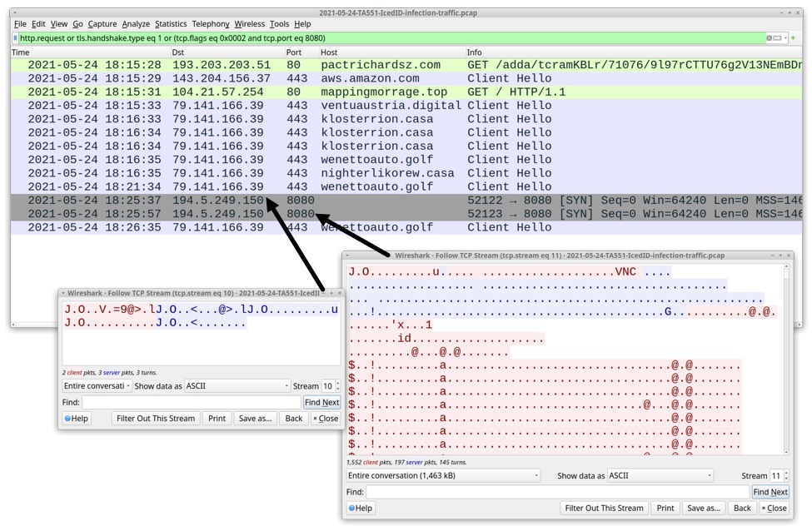Viewport: 812px width, 531px height.
Task: Open the Telephony menu
Action: tap(211, 24)
